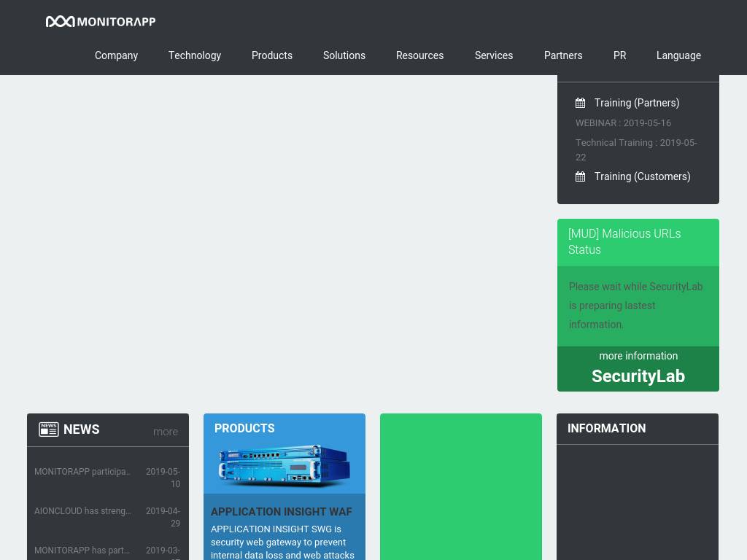Viewport: 747px width, 560px height.
Task: Click the MONITORAPP logo
Action: tap(101, 22)
